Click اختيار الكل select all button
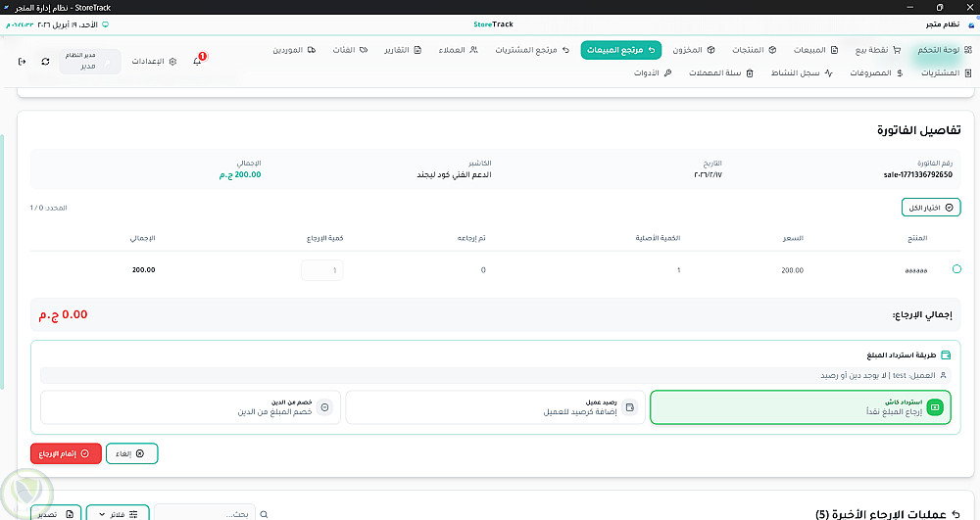 coord(931,208)
